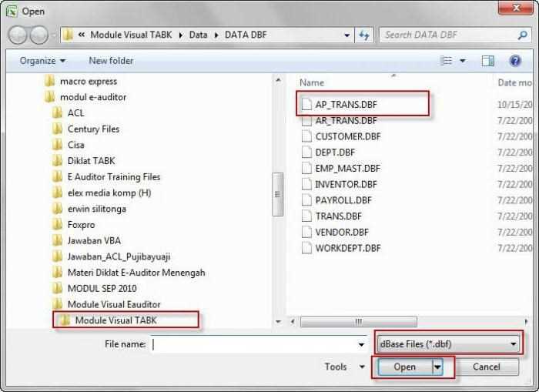
Task: Click the Foxpro folder icon
Action: pyautogui.click(x=57, y=225)
